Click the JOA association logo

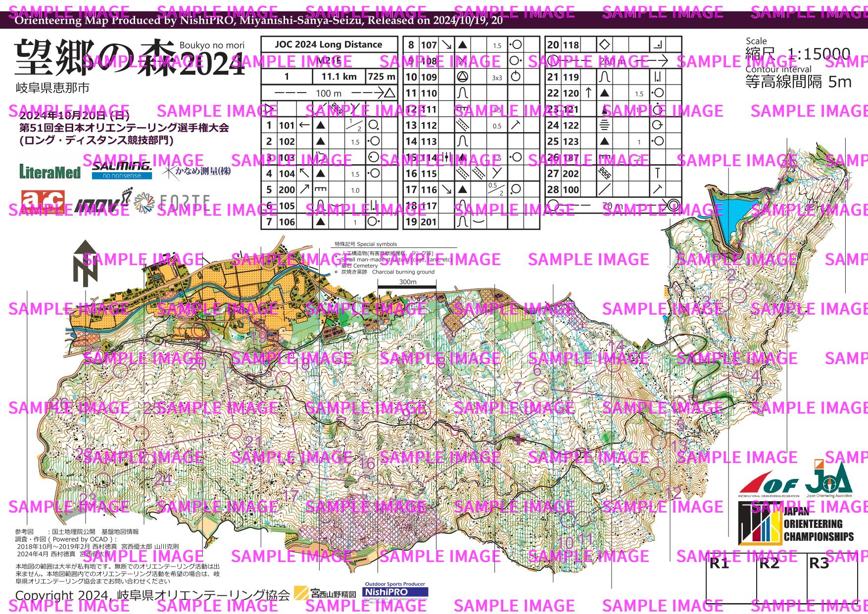pos(829,477)
